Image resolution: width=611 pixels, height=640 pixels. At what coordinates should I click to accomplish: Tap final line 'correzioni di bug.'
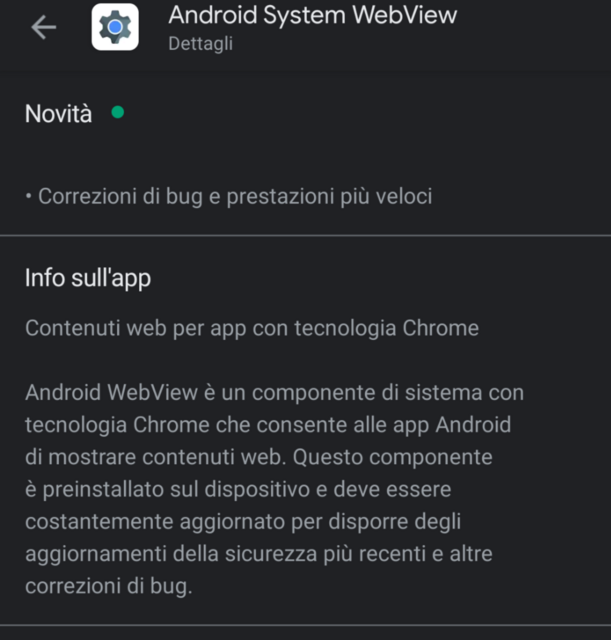click(x=109, y=587)
